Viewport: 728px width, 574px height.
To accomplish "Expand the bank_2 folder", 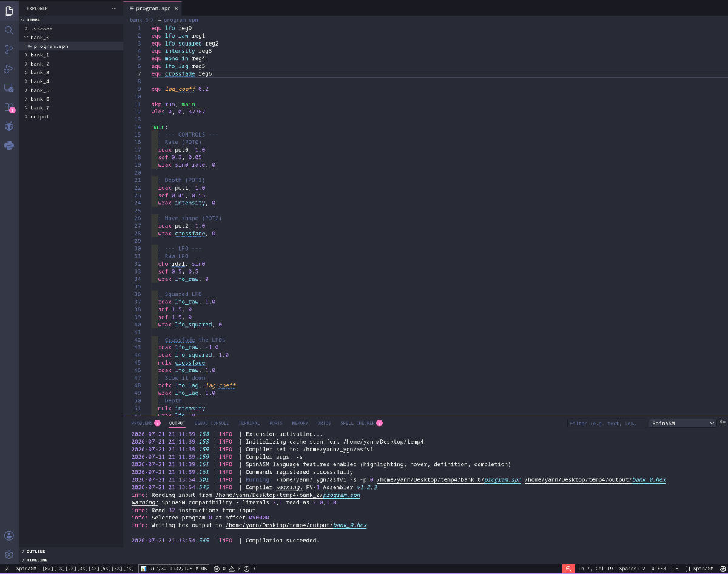I will (x=72, y=64).
